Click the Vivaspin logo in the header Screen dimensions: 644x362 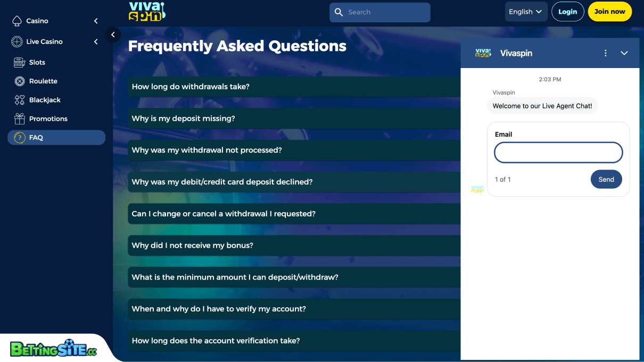coord(148,12)
